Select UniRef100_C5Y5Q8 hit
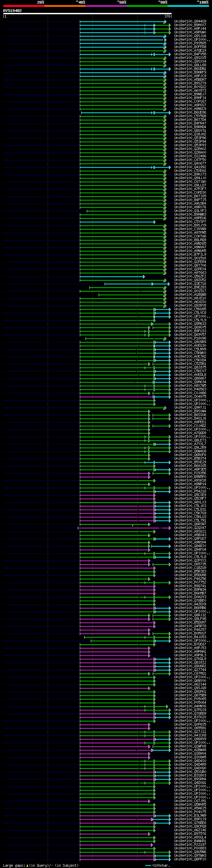Viewport: 212px width, 868px height. point(190,116)
